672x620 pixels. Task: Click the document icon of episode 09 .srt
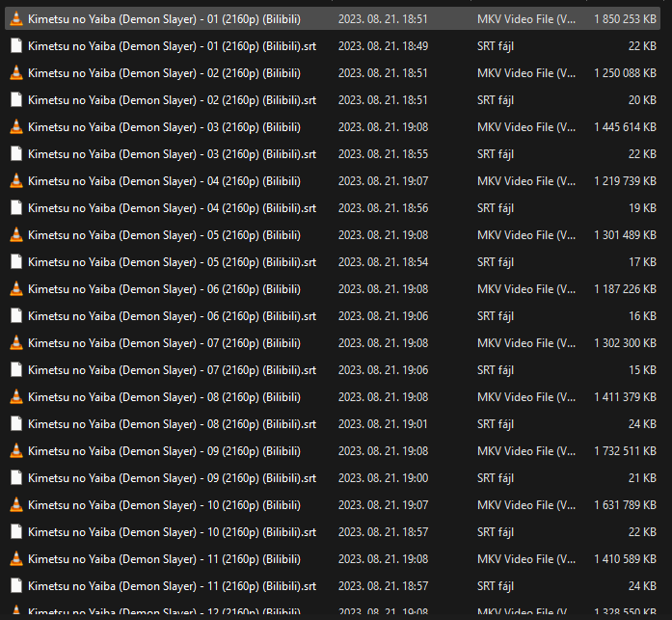[x=16, y=477]
